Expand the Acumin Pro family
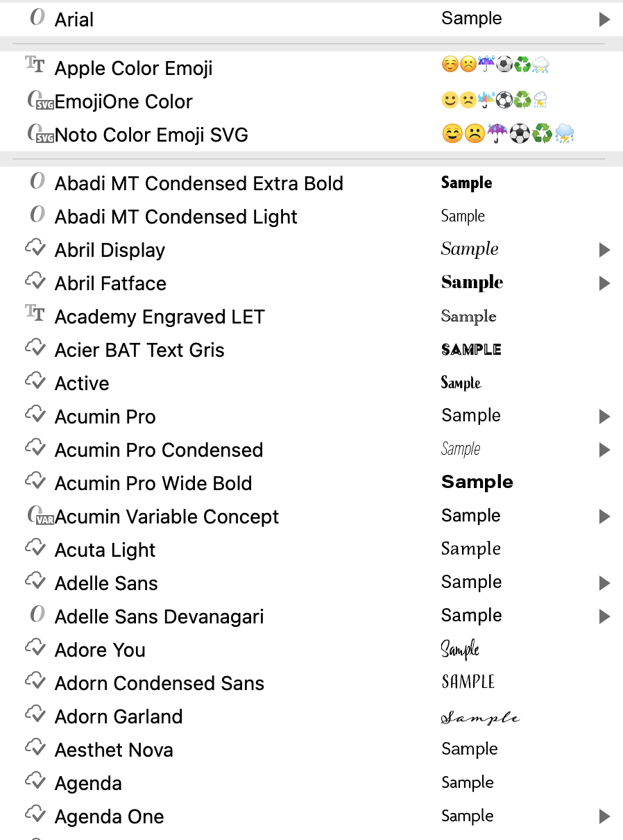The image size is (623, 840). (x=604, y=417)
